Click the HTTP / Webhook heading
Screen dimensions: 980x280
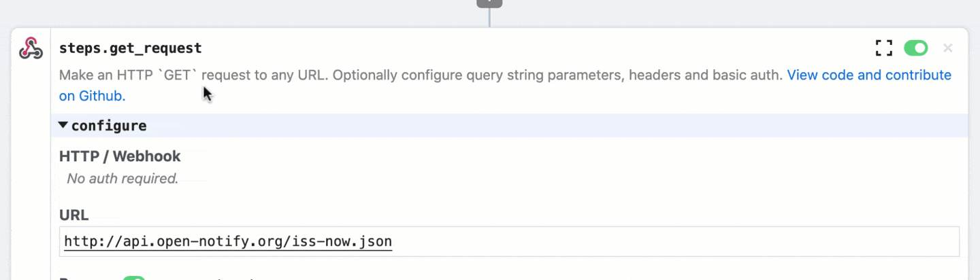(x=120, y=156)
